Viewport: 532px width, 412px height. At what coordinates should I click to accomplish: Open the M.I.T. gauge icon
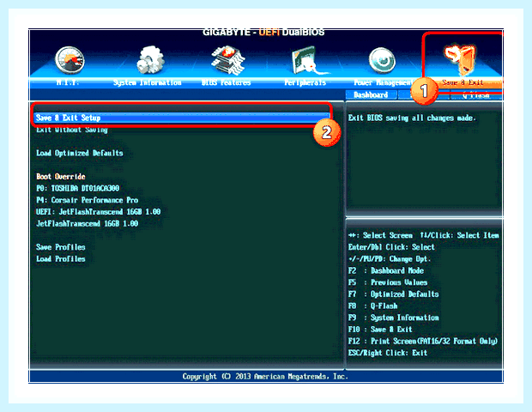coord(70,60)
